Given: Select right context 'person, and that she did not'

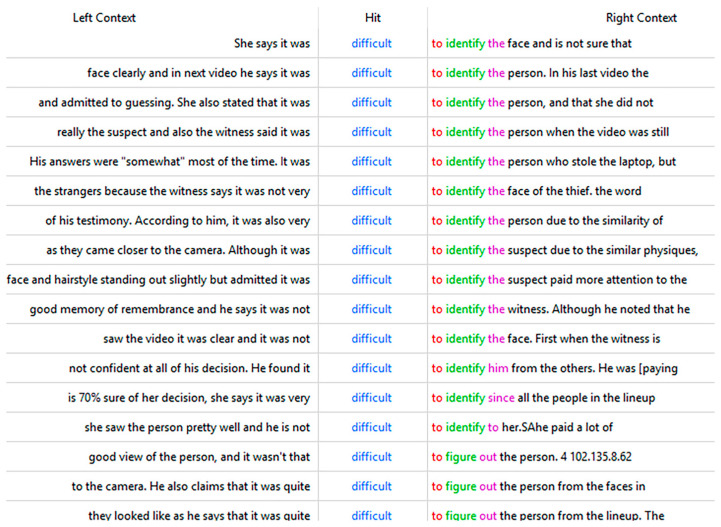Looking at the screenshot, I should 580,103.
